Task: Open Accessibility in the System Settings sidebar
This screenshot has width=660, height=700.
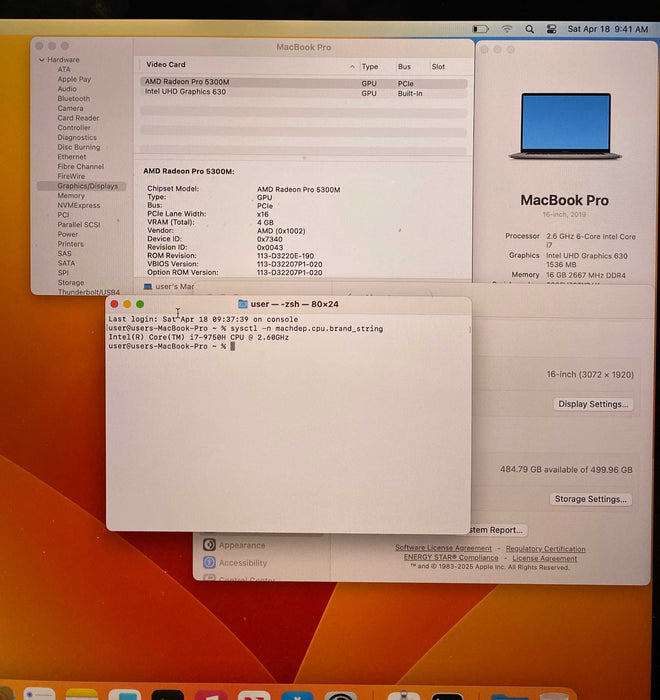Action: pyautogui.click(x=235, y=563)
